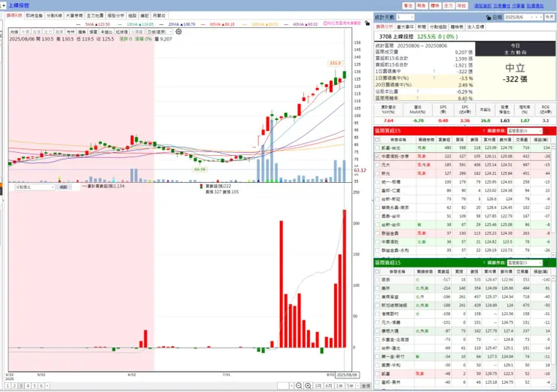Image resolution: width=557 pixels, height=392 pixels.
Task: Click help question mark in 區間賣超15 header
Action: pyautogui.click(x=483, y=263)
